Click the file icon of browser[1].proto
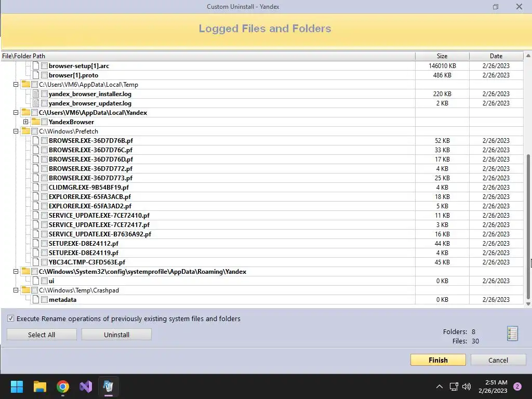The height and width of the screenshot is (399, 532). pos(36,75)
